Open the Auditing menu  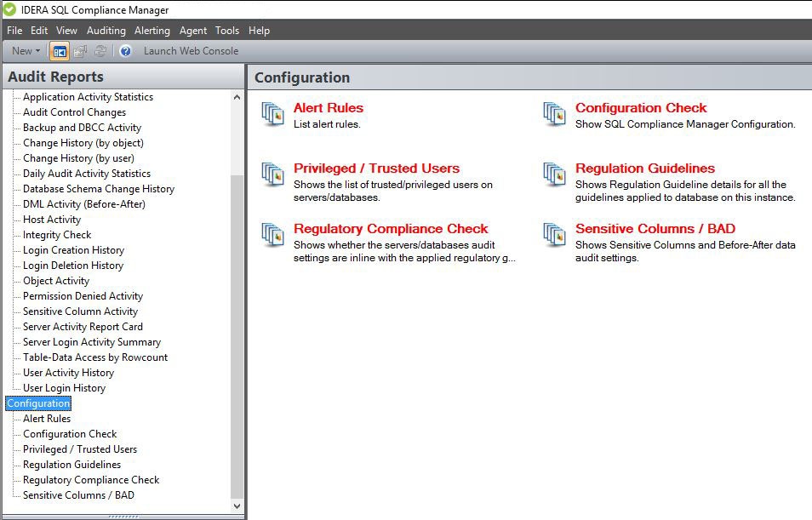point(106,31)
